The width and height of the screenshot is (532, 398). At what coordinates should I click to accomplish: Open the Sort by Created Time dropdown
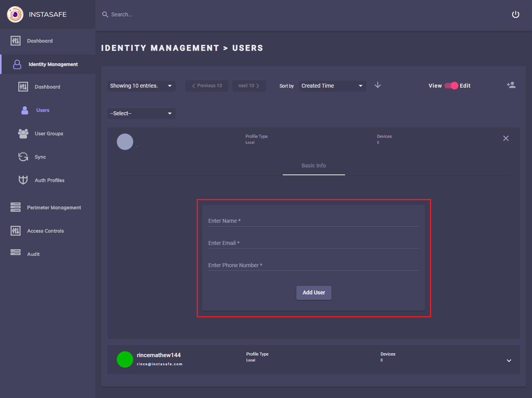click(333, 86)
